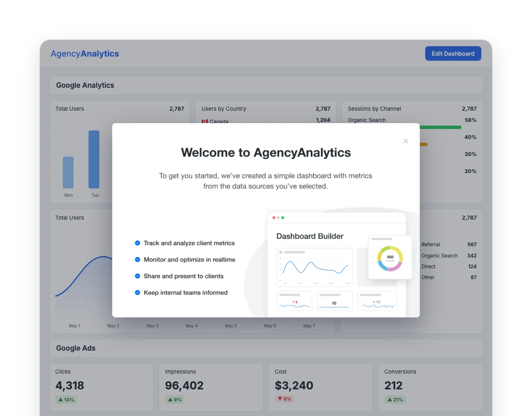Viewport: 532px width, 416px height.
Task: Click the up arrow in the 9% Impressions badge
Action: 170,400
